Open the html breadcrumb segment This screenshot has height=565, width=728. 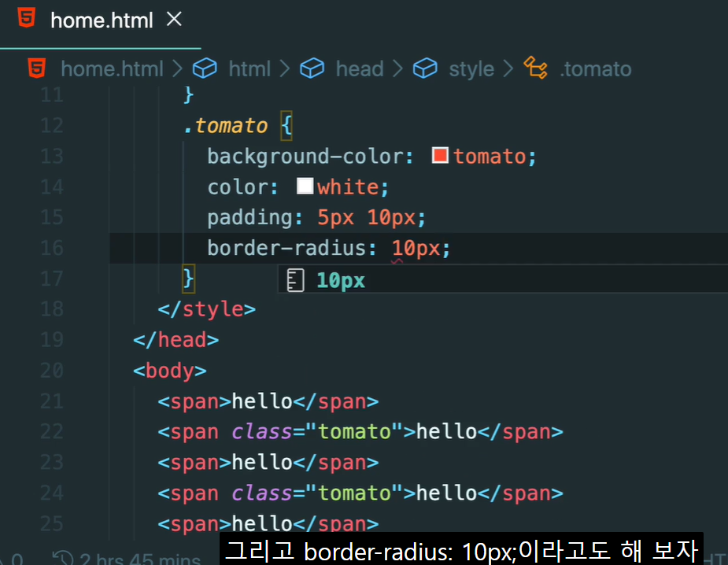[x=249, y=69]
